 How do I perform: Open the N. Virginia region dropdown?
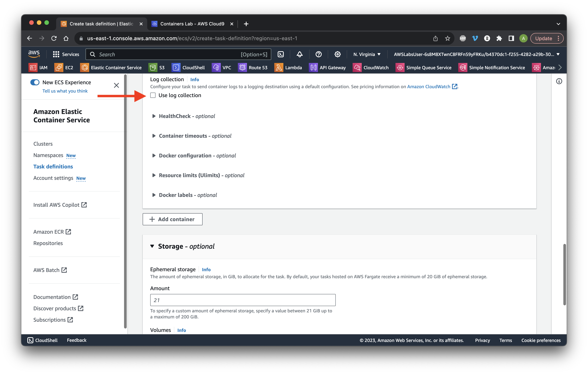point(367,54)
